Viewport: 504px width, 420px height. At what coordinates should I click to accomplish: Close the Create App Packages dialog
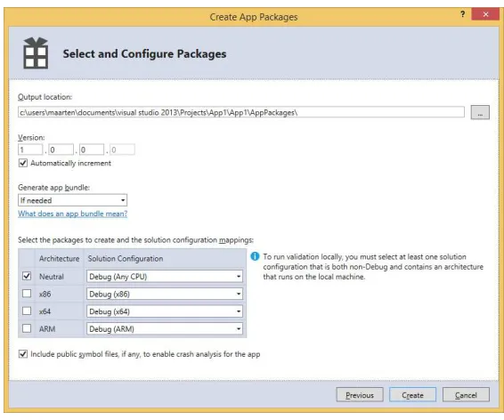coord(485,14)
